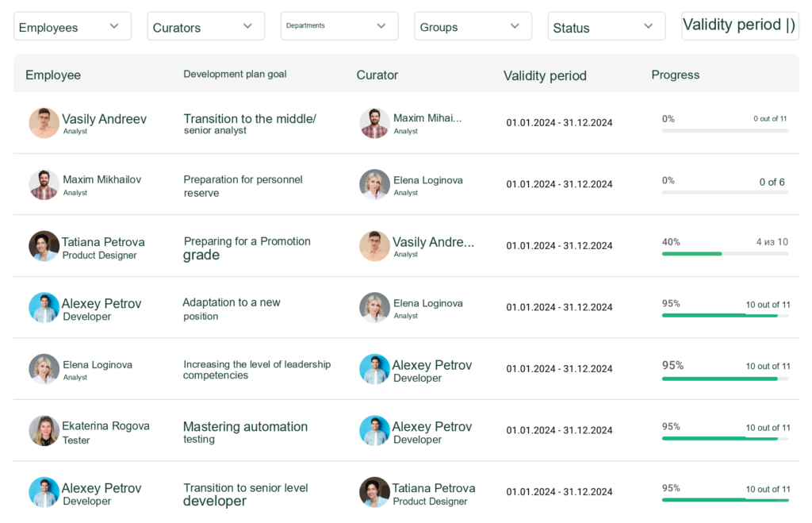Select goal 'Transition to senior level developer'
The image size is (812, 523).
pyautogui.click(x=246, y=494)
